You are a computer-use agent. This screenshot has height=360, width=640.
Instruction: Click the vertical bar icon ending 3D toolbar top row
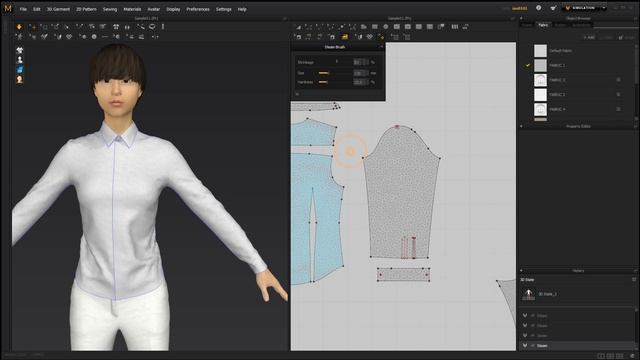pyautogui.click(x=163, y=27)
